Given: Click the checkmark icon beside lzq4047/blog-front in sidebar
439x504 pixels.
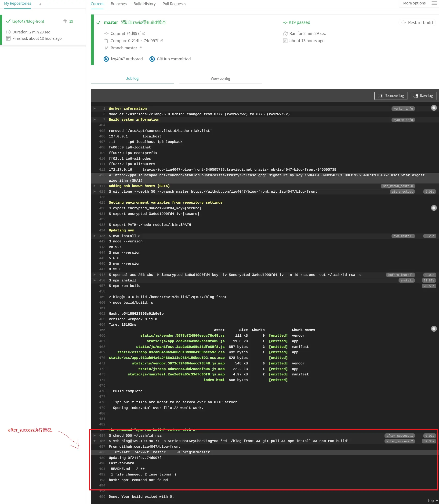Looking at the screenshot, I should click(8, 21).
